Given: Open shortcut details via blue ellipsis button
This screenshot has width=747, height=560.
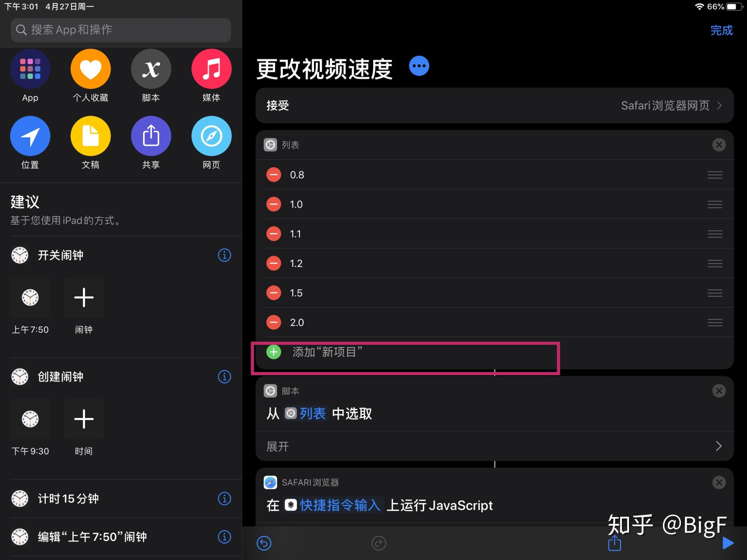Looking at the screenshot, I should (419, 66).
